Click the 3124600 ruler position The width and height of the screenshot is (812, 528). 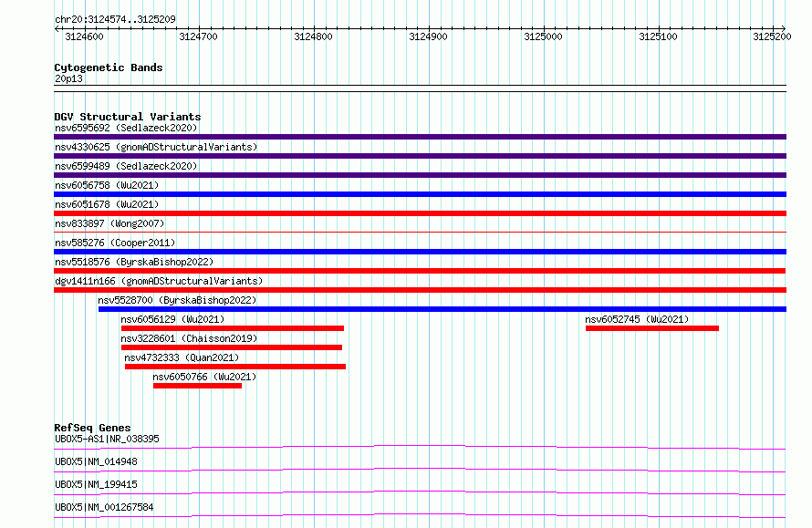click(85, 36)
